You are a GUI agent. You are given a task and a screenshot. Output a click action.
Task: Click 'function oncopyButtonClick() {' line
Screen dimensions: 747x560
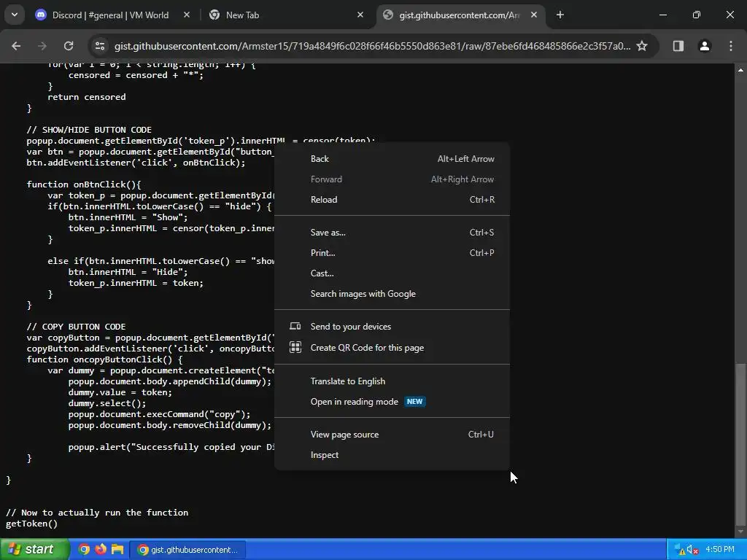105,359
